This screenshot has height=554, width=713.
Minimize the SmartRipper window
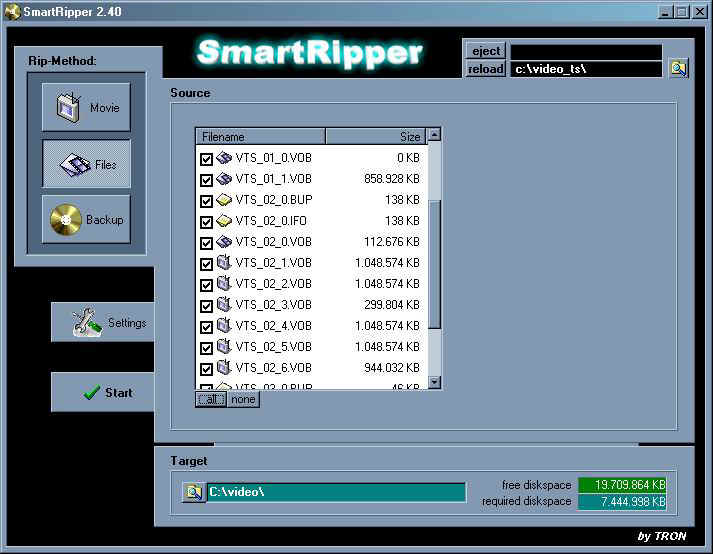[x=665, y=12]
